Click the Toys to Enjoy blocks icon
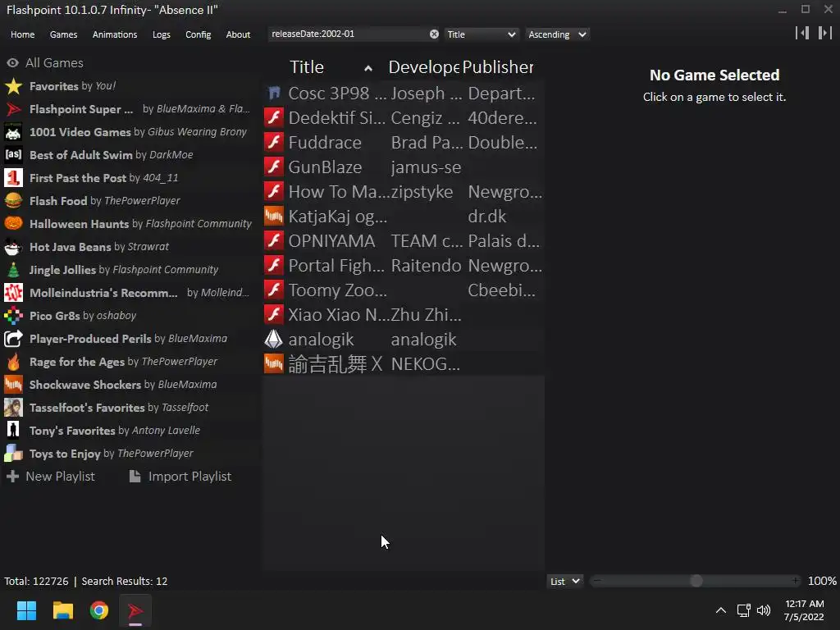The image size is (840, 630). coord(13,453)
